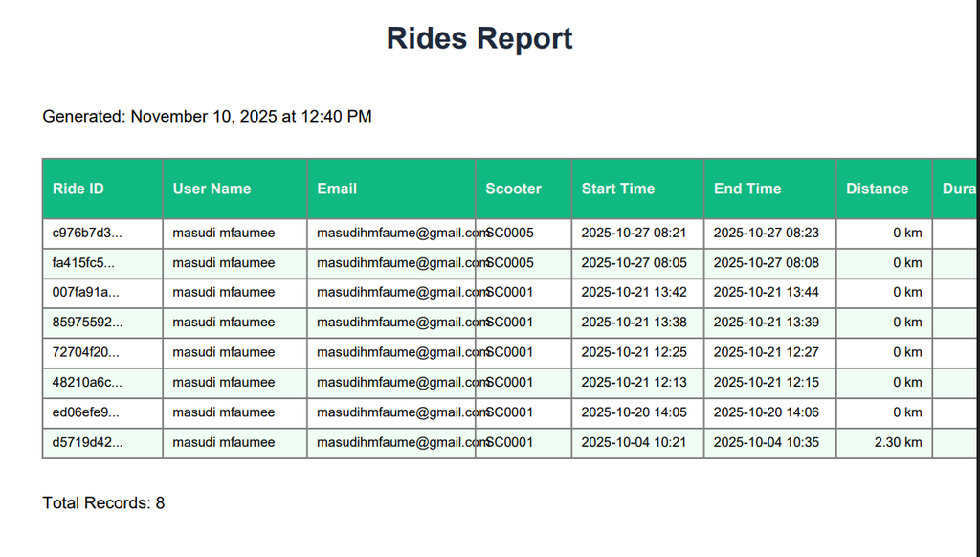Image resolution: width=980 pixels, height=557 pixels.
Task: Click the Email column header
Action: [337, 189]
